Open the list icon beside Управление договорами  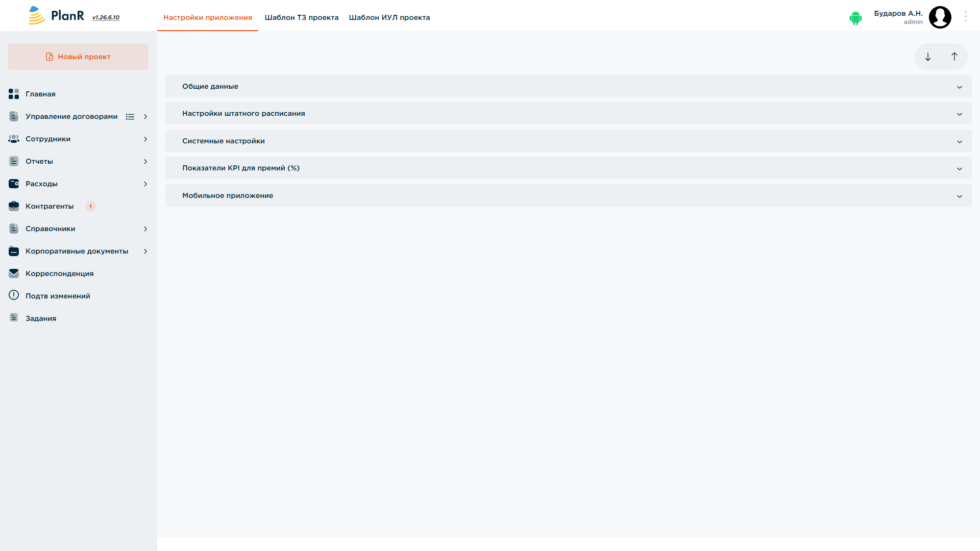click(x=130, y=117)
